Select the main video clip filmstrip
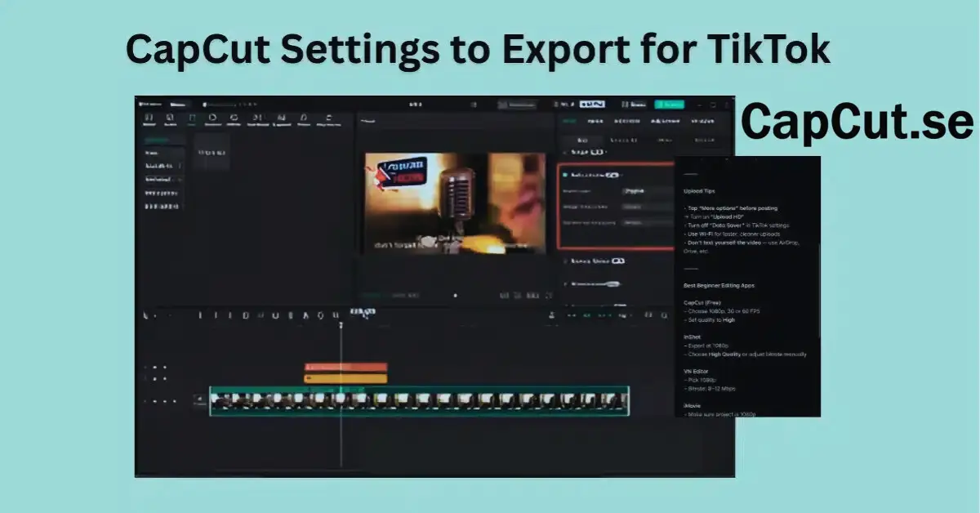This screenshot has width=980, height=513. click(x=420, y=401)
